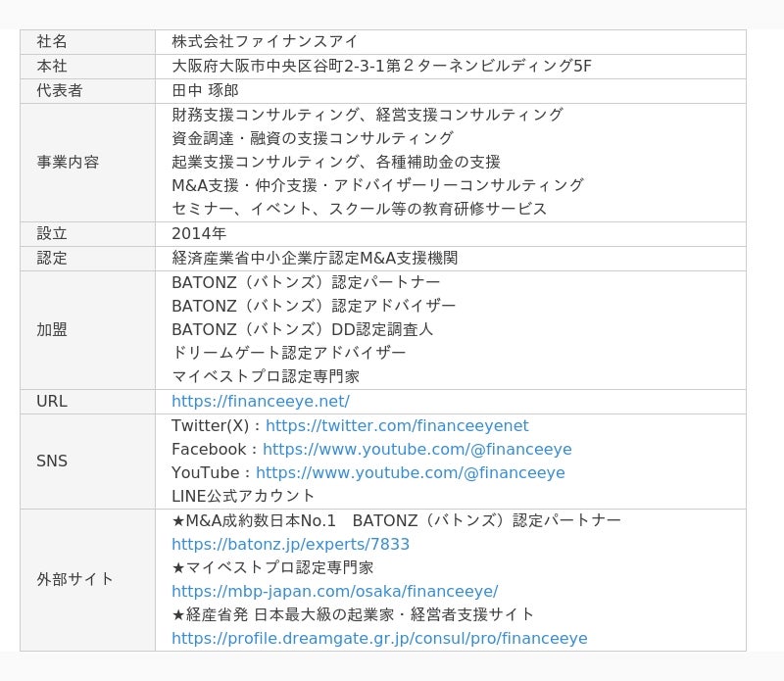Image resolution: width=784 pixels, height=681 pixels.
Task: Click the 外部サイト row header
Action: [75, 579]
